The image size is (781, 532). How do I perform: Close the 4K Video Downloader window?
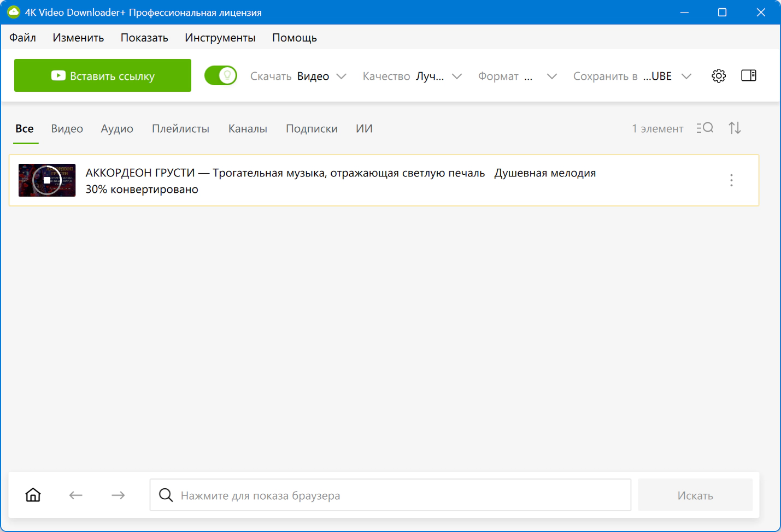pos(761,12)
